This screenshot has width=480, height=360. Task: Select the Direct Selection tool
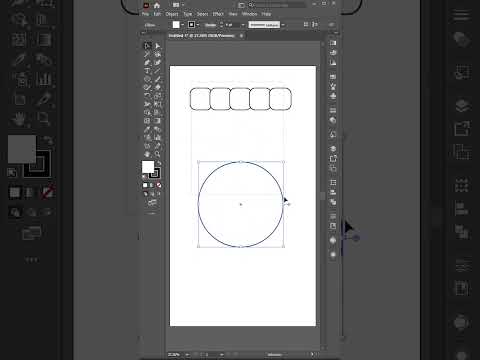(158, 46)
